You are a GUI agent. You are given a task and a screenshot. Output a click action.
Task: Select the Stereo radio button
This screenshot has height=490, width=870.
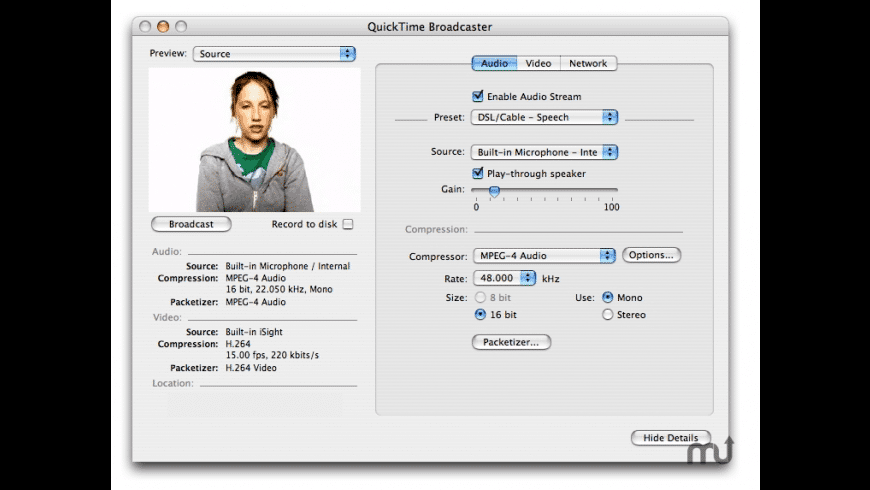608,315
